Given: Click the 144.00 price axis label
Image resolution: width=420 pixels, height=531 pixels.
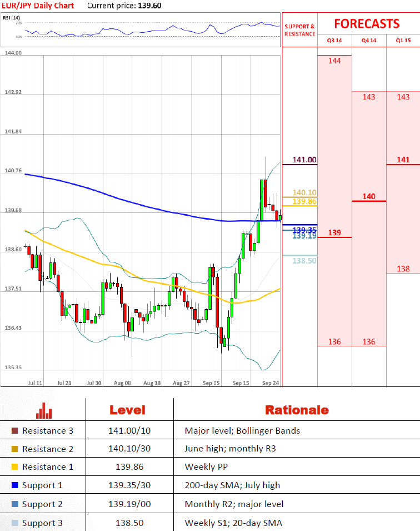Looking at the screenshot, I should (x=13, y=53).
